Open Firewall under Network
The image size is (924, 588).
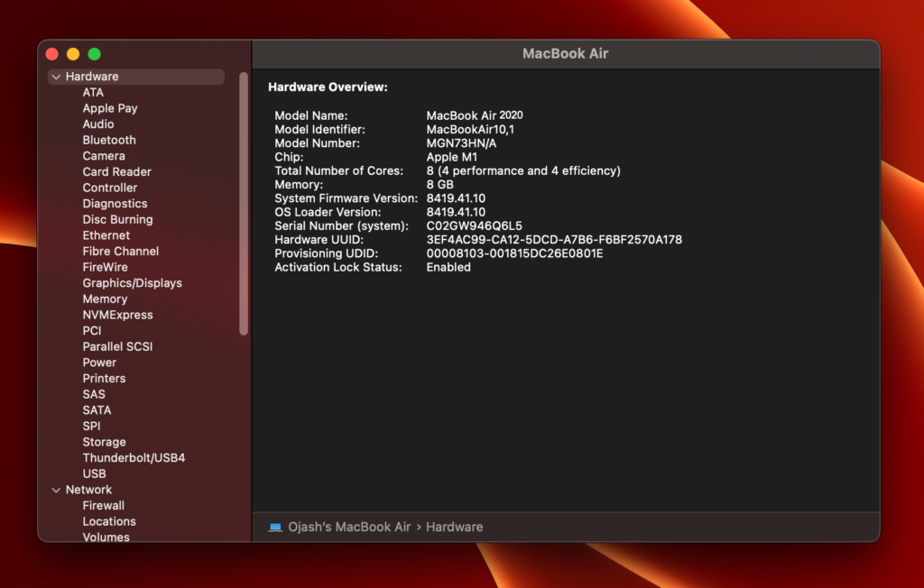pos(104,506)
